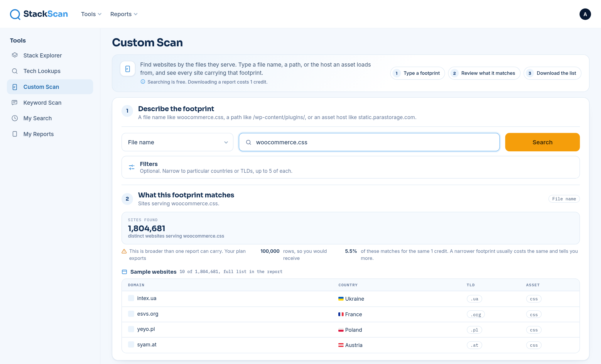Viewport: 601px width, 364px height.
Task: Open My Search
Action: pyautogui.click(x=50, y=118)
